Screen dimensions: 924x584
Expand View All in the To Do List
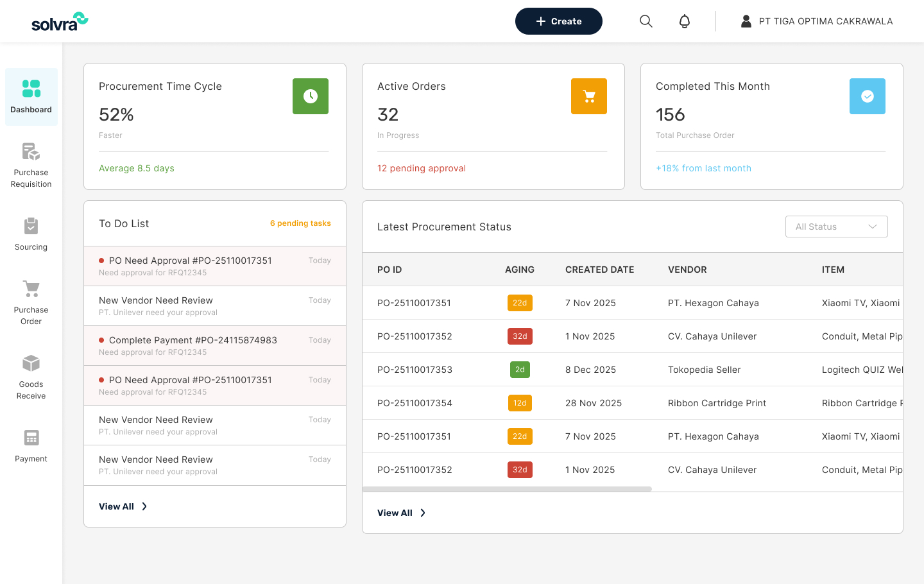[x=123, y=506]
